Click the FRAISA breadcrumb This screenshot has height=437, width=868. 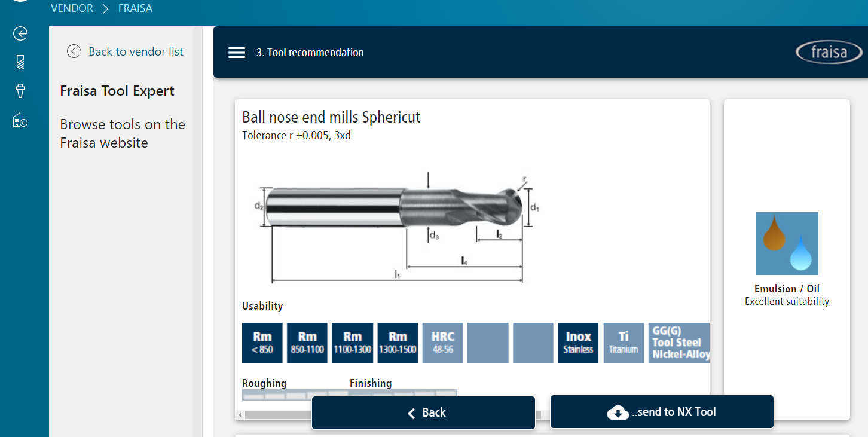point(135,8)
